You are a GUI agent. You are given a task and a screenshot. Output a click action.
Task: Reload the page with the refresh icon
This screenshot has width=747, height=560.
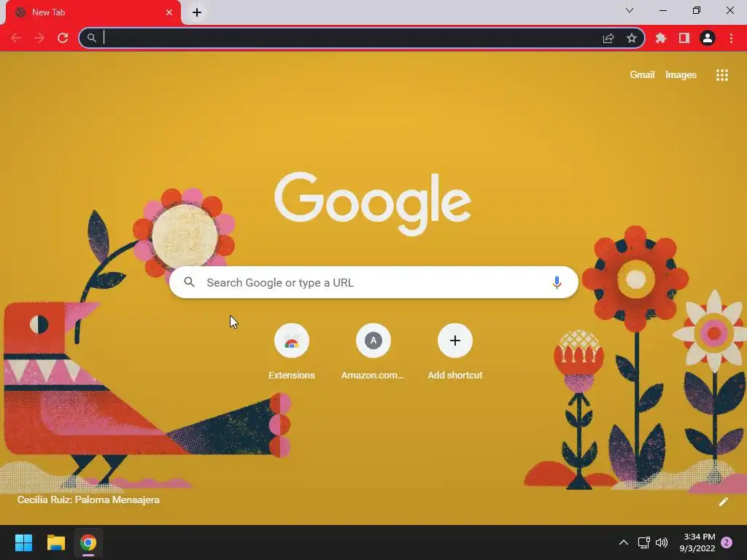click(x=63, y=38)
